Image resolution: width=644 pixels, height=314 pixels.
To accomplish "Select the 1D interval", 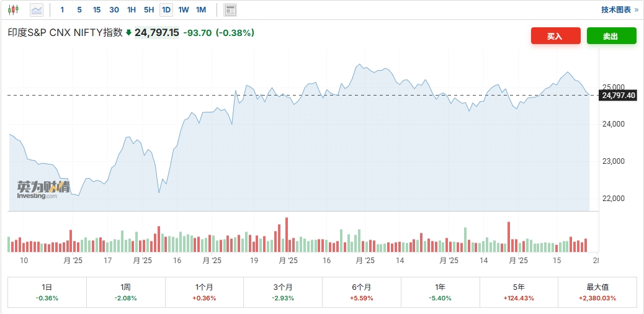I will [x=166, y=10].
